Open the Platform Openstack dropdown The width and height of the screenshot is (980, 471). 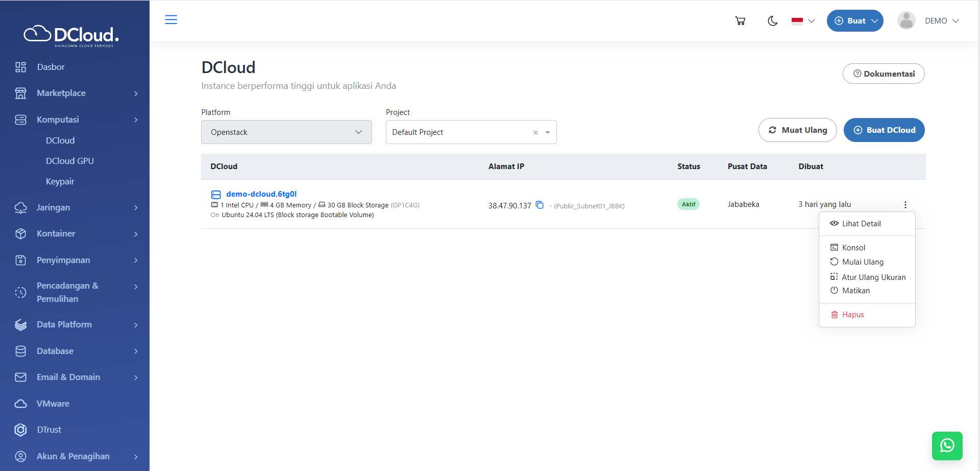click(x=286, y=132)
